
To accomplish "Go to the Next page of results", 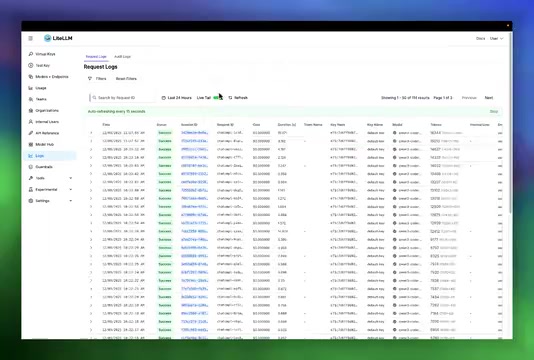I will coord(489,98).
